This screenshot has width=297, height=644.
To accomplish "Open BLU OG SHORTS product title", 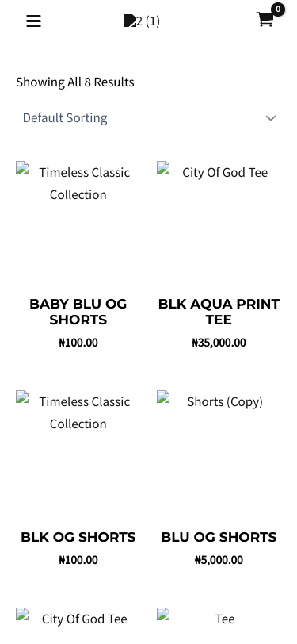I will point(219,537).
